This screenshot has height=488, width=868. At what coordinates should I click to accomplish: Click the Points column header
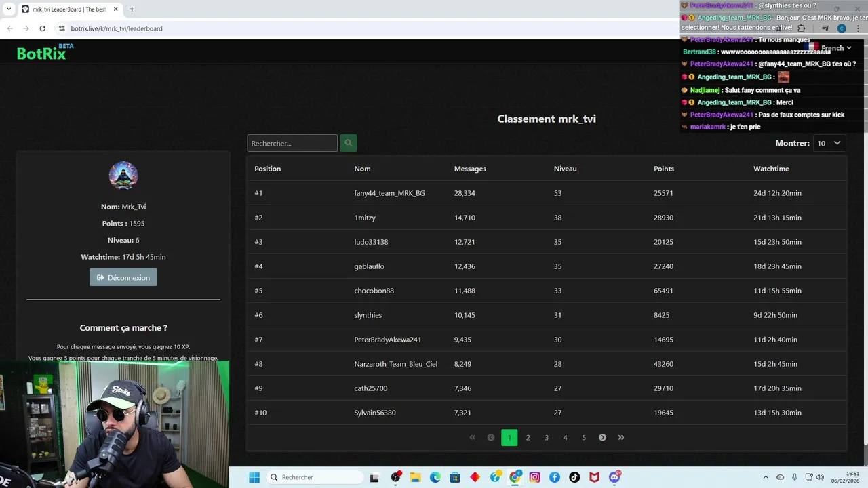pos(664,169)
